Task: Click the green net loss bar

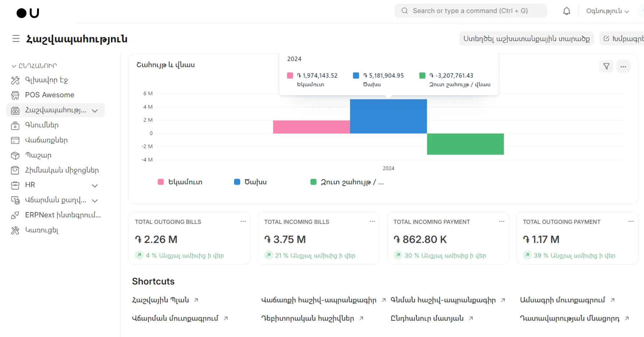Action: pyautogui.click(x=465, y=144)
